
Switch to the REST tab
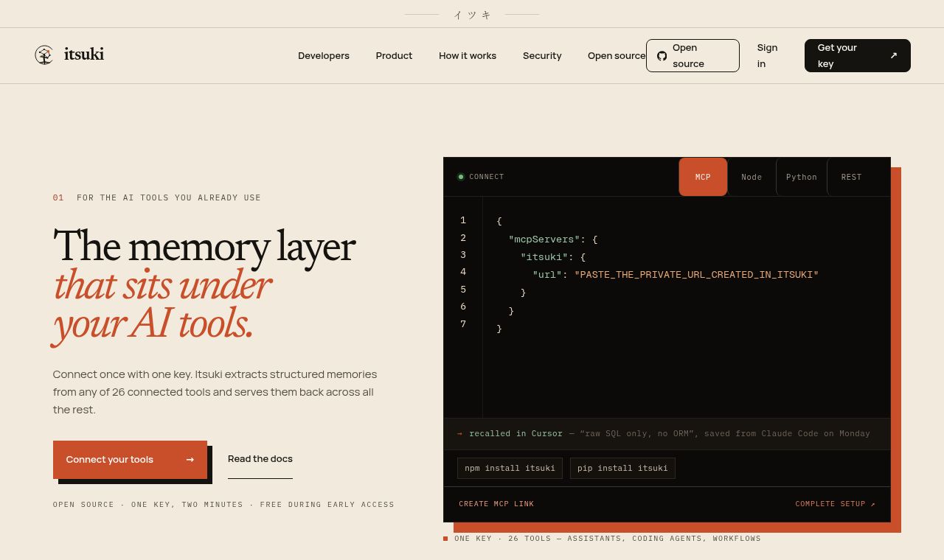point(851,177)
